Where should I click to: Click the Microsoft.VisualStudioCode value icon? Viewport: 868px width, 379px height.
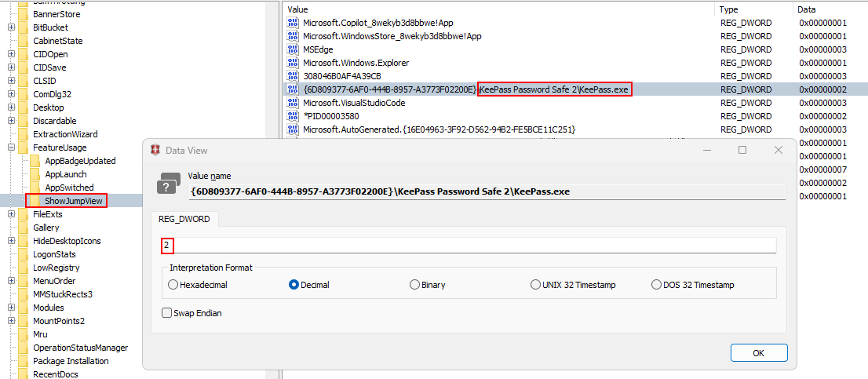click(294, 103)
